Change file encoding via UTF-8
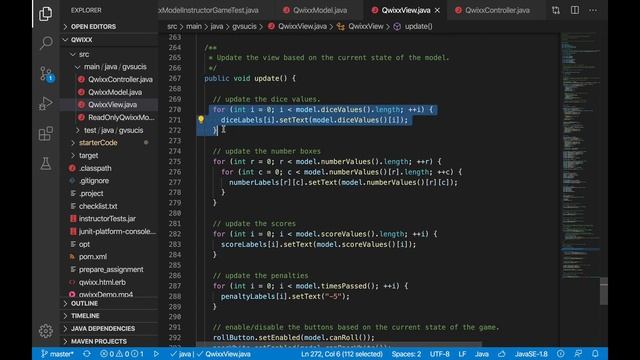 (x=439, y=354)
